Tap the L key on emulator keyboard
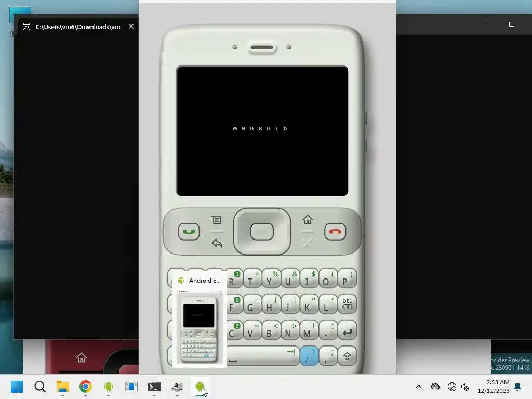This screenshot has width=532, height=399. tap(328, 304)
